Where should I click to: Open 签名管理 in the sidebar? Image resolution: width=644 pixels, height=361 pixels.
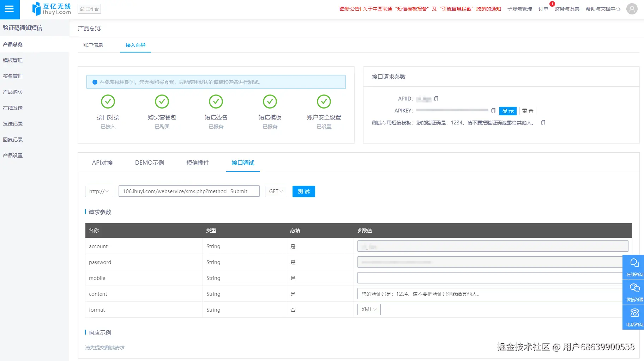[x=35, y=76]
